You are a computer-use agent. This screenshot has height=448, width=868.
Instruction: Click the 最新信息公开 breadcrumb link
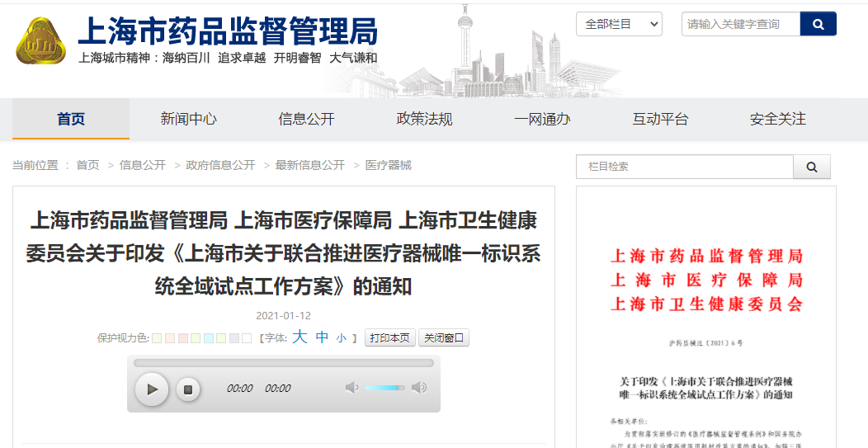[x=310, y=165]
